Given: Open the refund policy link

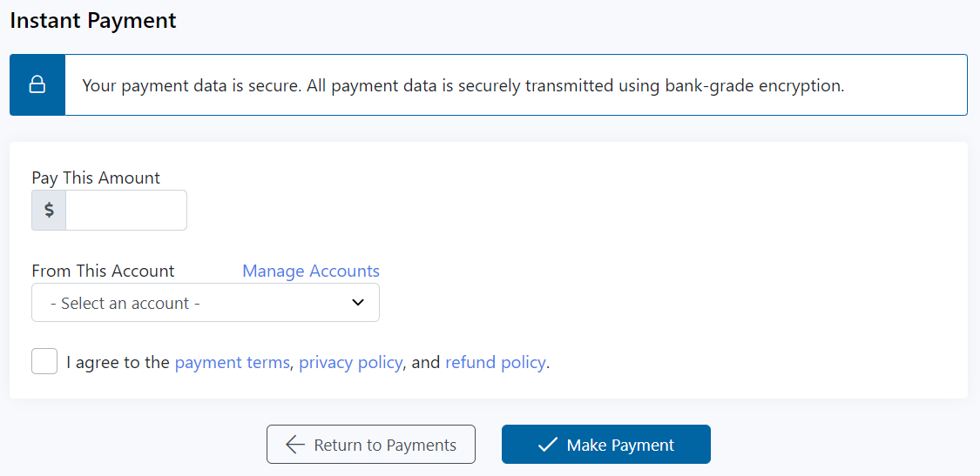Looking at the screenshot, I should [x=496, y=362].
